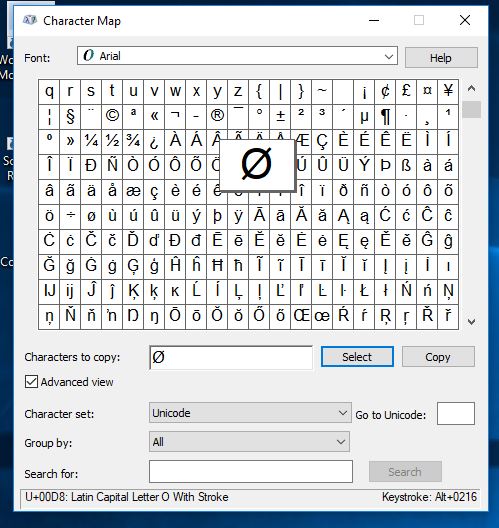This screenshot has height=528, width=499.
Task: Choose the yen currency symbol
Action: coord(448,92)
